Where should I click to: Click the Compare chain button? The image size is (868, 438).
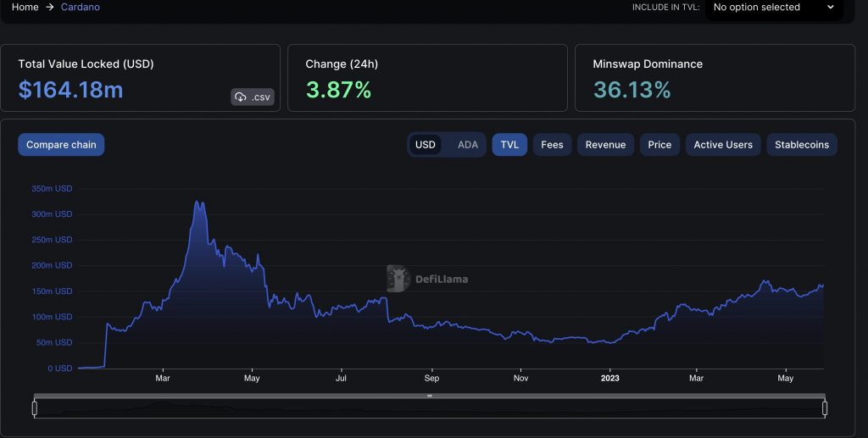click(61, 144)
